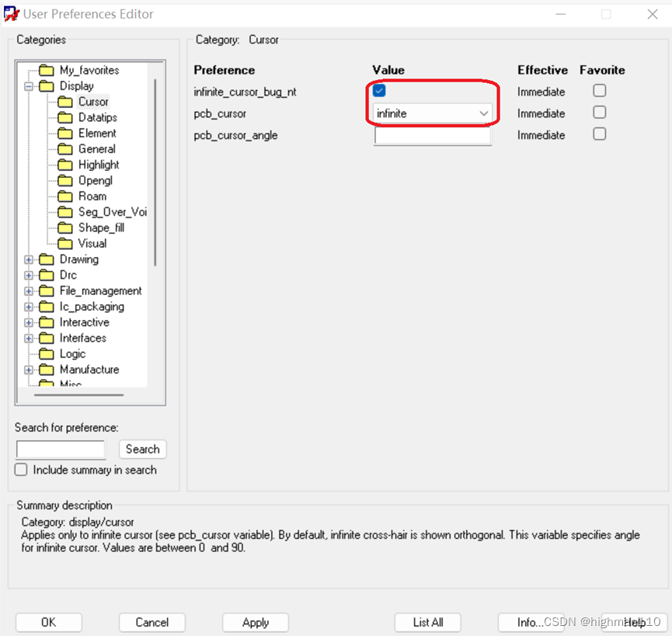Screen dimensions: 672x636
Task: Click the Shape_fill folder icon
Action: pyautogui.click(x=65, y=228)
